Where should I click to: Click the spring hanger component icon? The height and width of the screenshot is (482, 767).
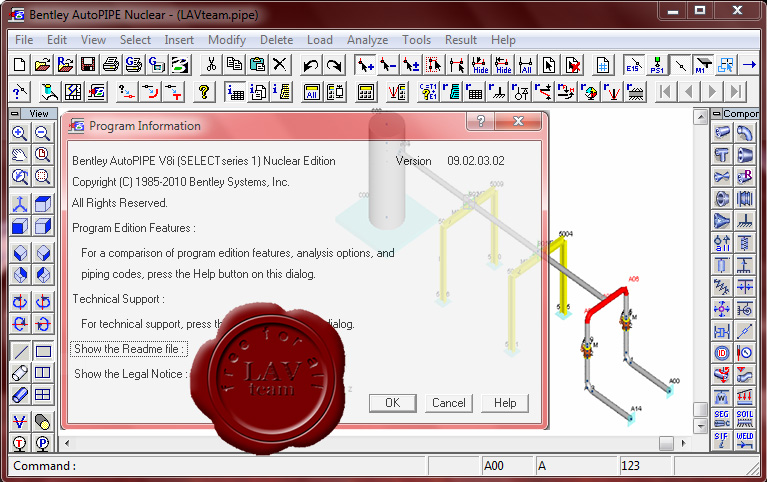click(x=744, y=243)
